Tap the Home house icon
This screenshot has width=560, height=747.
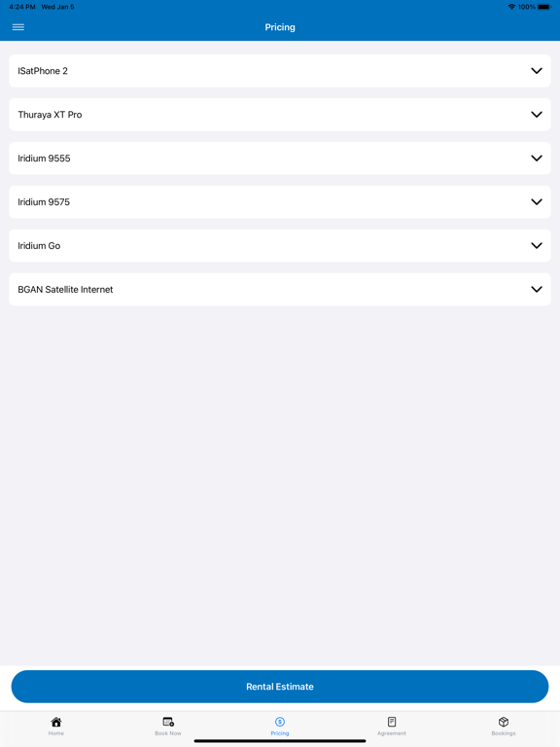[x=56, y=722]
